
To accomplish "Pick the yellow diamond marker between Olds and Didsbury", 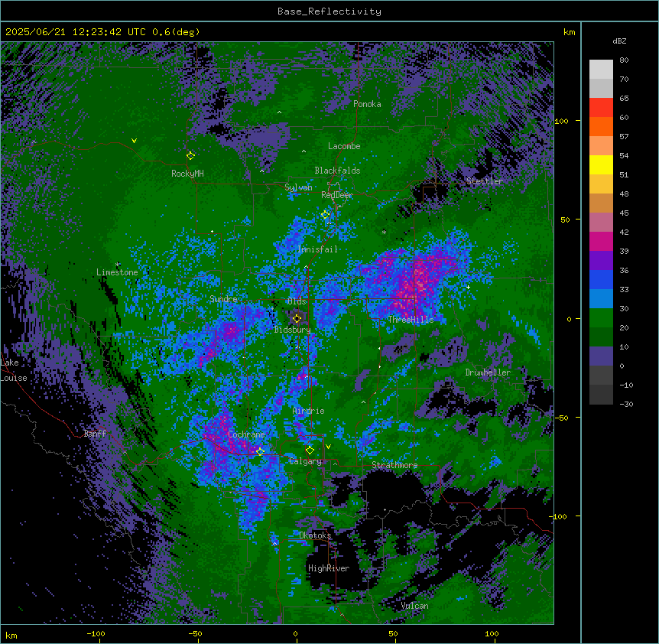I will click(x=297, y=319).
